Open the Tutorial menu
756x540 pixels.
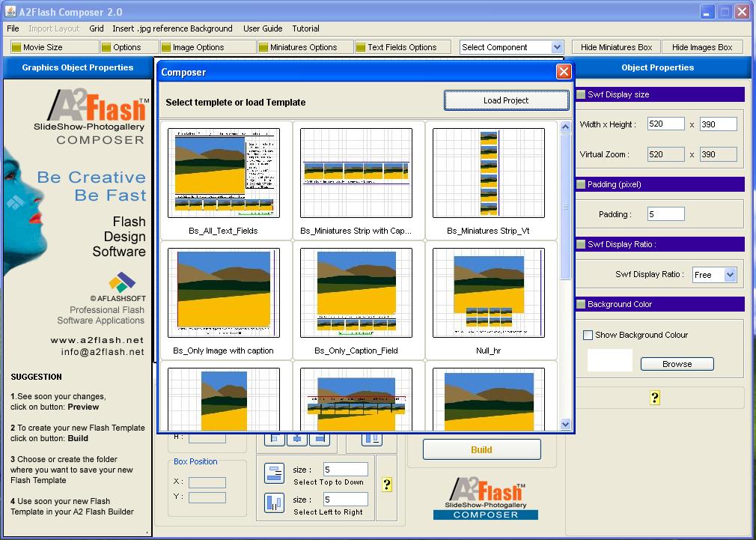(305, 28)
